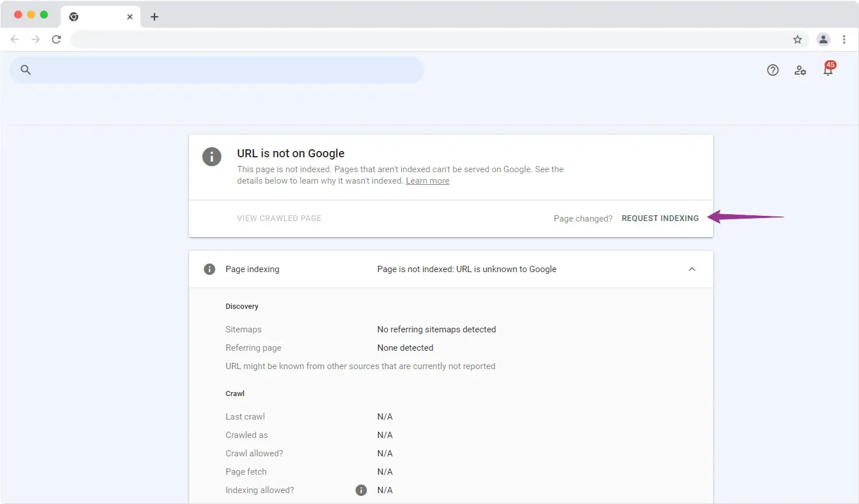Bookmark this page with the star icon
This screenshot has height=504, width=859.
(x=797, y=40)
